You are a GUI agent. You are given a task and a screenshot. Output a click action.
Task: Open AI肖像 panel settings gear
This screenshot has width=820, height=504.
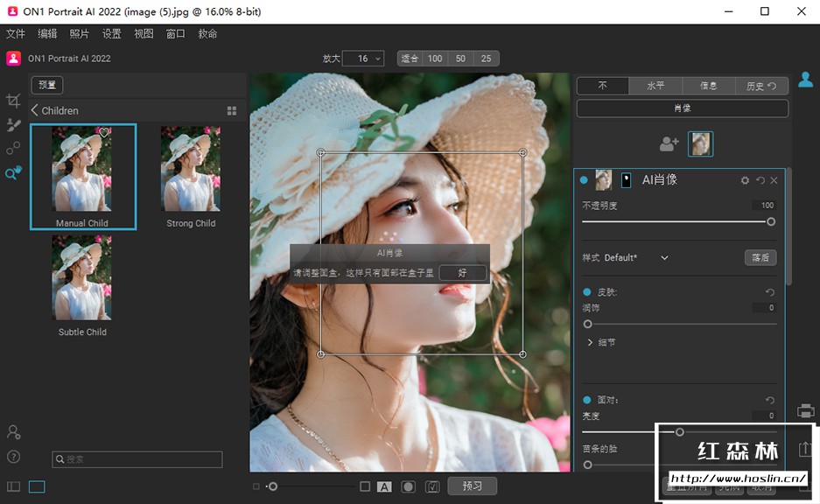point(745,180)
